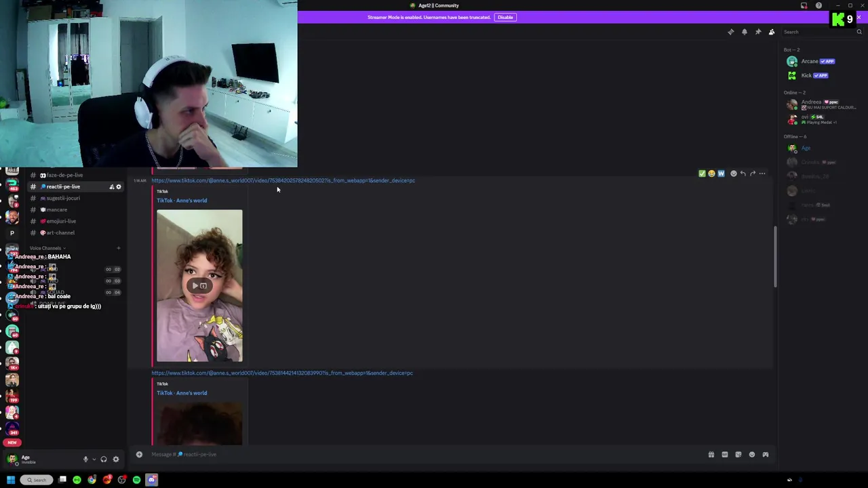The height and width of the screenshot is (488, 868).
Task: Open Arcane bot in member list
Action: tap(821, 61)
